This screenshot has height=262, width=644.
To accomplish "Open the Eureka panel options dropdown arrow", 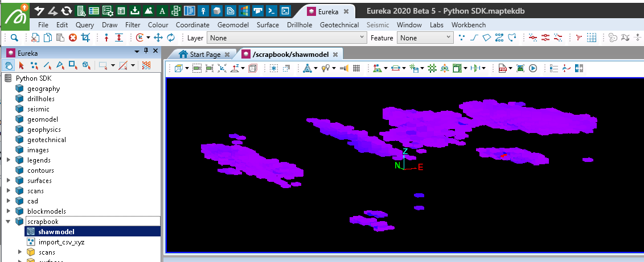I will point(137,51).
